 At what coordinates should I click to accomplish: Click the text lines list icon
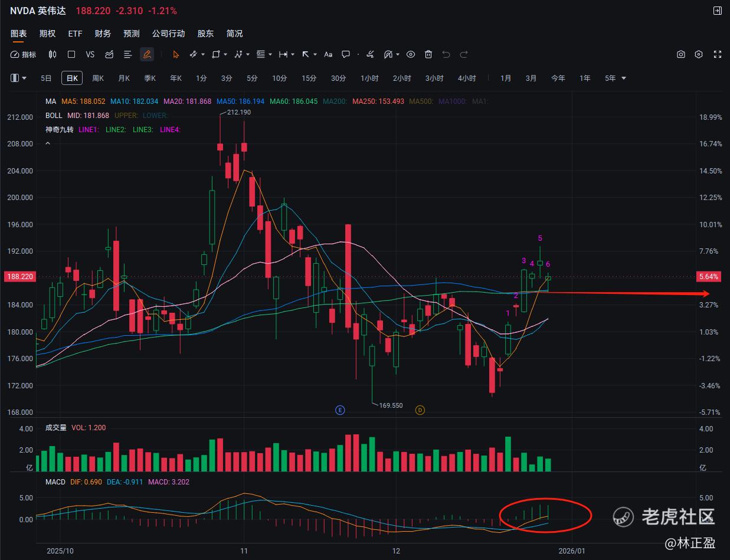[127, 54]
